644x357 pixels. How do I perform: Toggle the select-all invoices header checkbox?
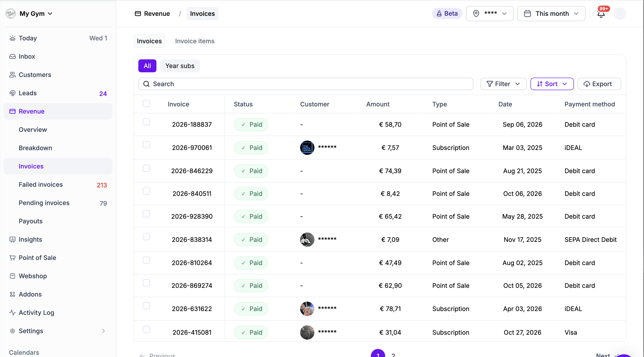point(146,104)
